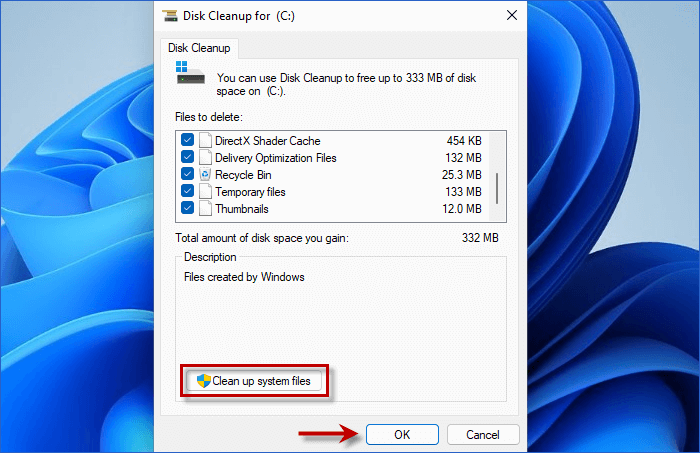Select the 'DirectX Shader Cache' row text

[267, 141]
